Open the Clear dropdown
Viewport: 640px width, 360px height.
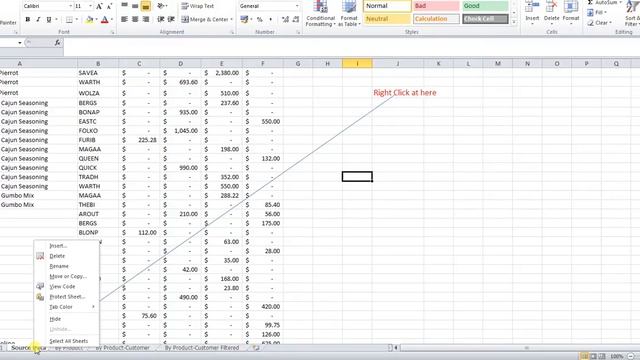tap(599, 22)
